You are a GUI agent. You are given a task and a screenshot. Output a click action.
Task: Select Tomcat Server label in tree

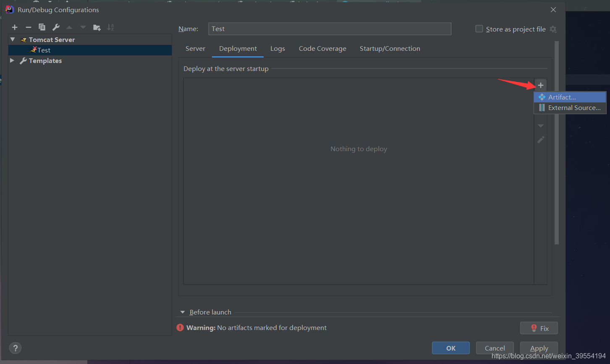(x=52, y=39)
